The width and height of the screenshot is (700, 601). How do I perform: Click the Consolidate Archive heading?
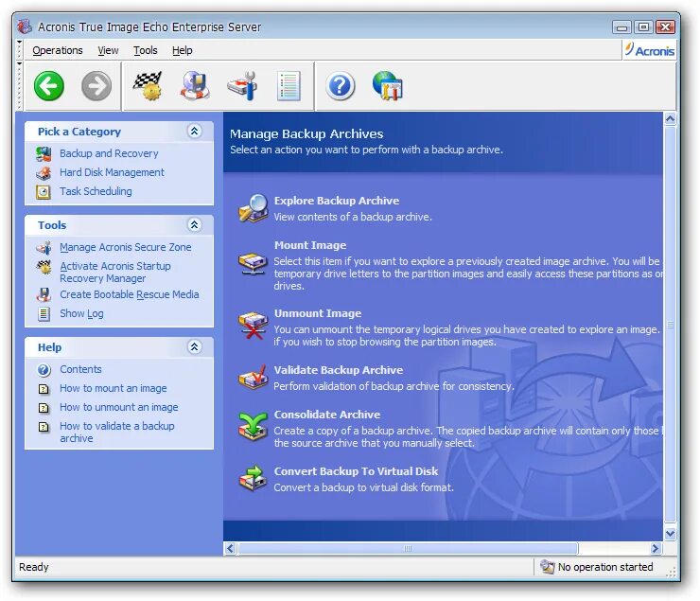click(327, 415)
